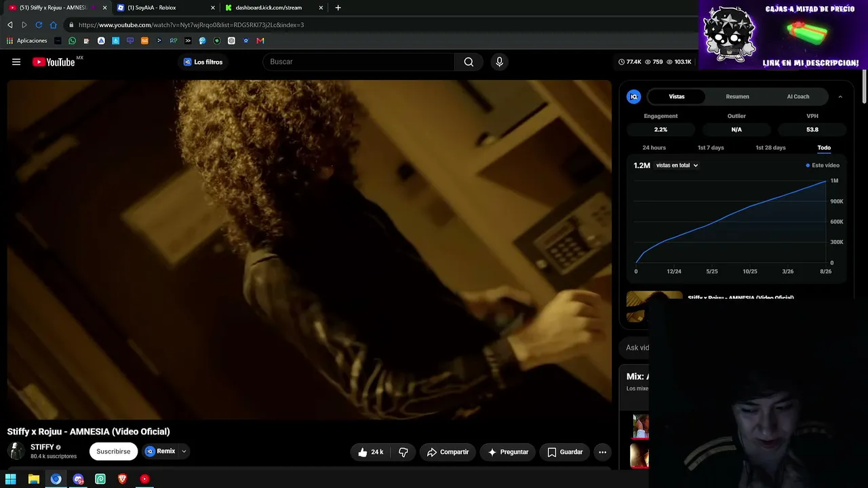Share the video with Compartir
Viewport: 868px width, 488px height.
(448, 452)
